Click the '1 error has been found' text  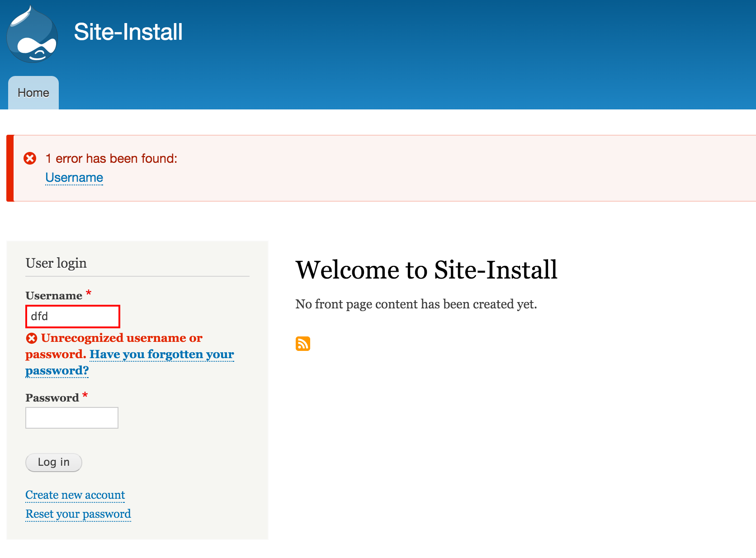tap(111, 159)
